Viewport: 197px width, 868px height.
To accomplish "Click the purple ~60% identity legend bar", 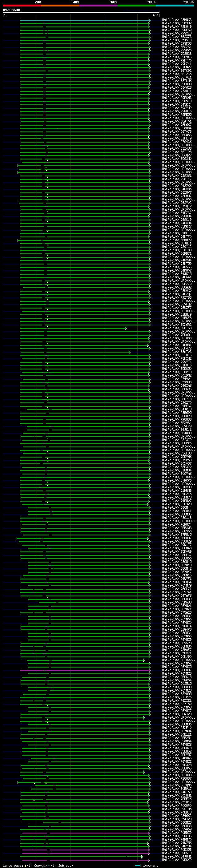I will (99, 6).
